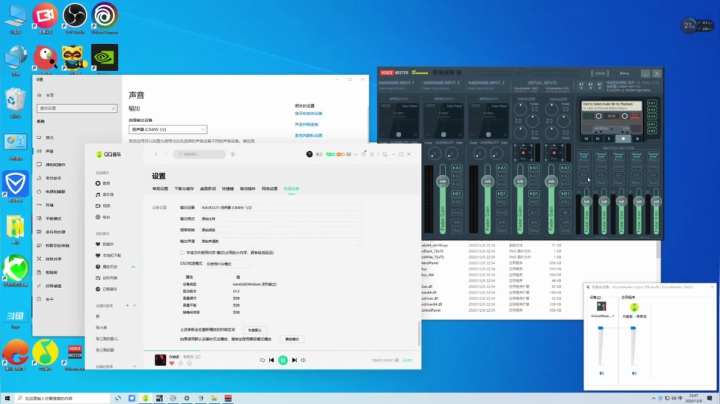Click the A1 master fader knob in Voicemeeter

(586, 202)
